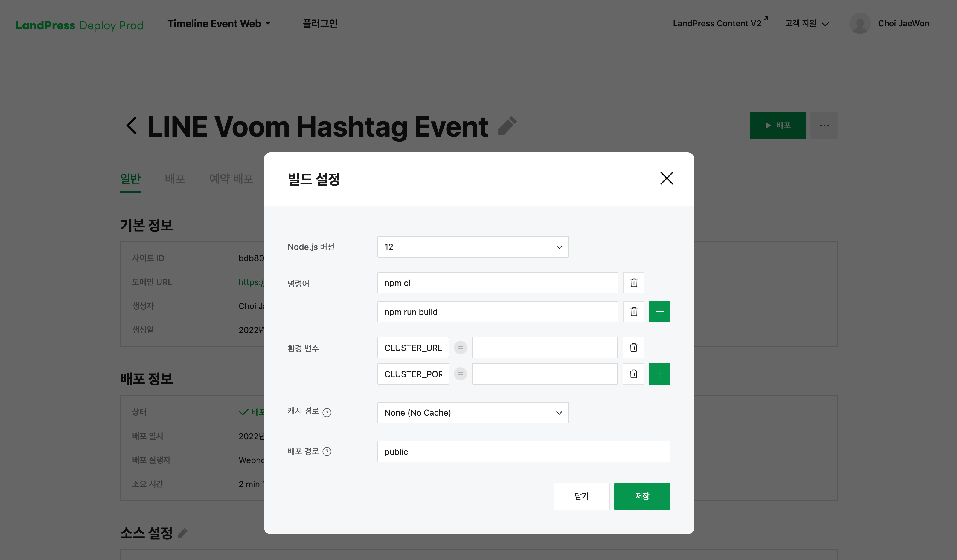
Task: Click the CLUSTER_POR value field
Action: click(545, 374)
